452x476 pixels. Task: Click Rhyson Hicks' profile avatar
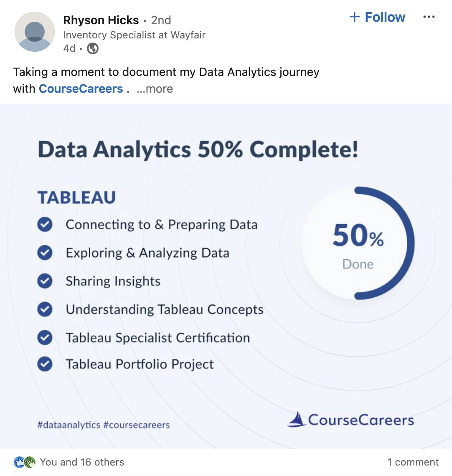tap(35, 32)
